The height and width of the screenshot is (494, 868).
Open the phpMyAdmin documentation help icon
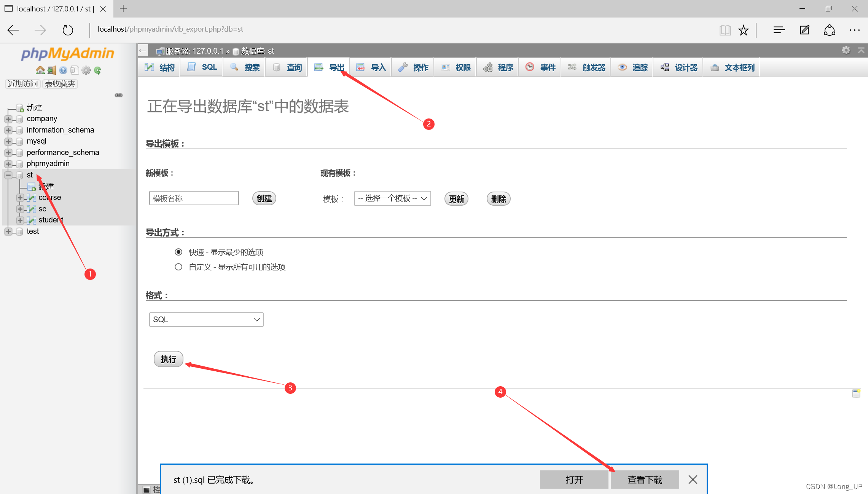click(63, 70)
